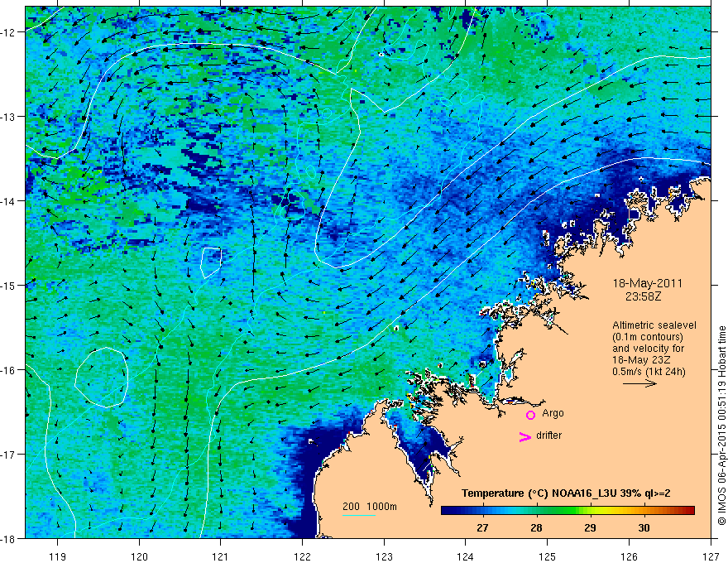Click the 27 label on temperature scale
This screenshot has height=563, width=728.
482,527
